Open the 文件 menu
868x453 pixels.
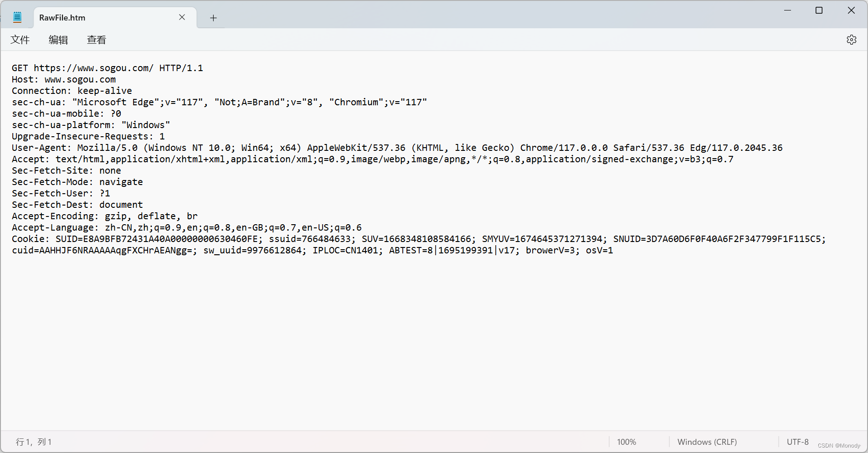coord(20,40)
